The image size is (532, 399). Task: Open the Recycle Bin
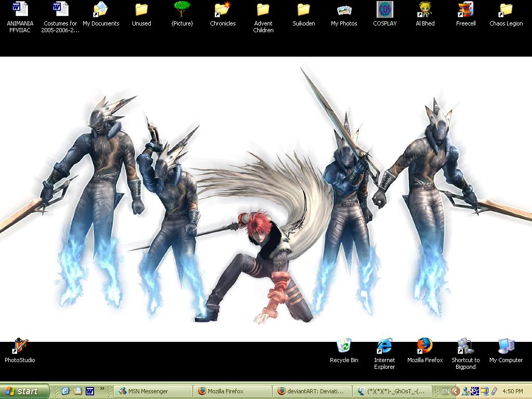pyautogui.click(x=343, y=346)
